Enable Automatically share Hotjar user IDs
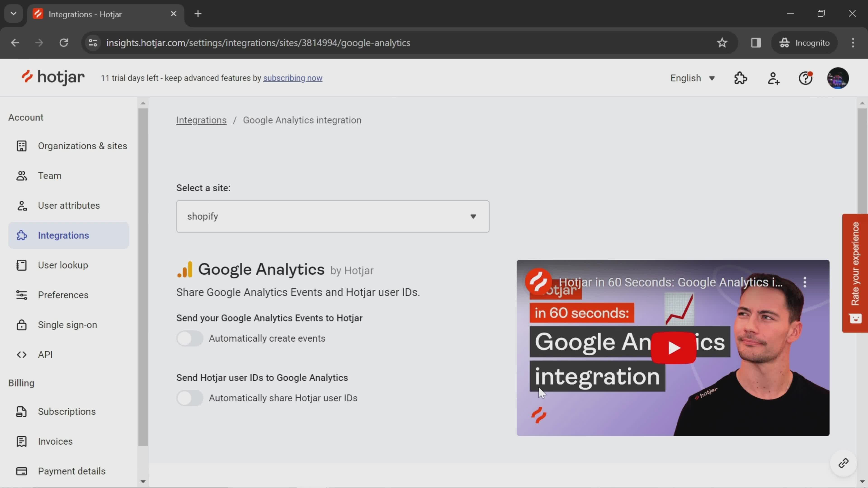 pos(190,397)
